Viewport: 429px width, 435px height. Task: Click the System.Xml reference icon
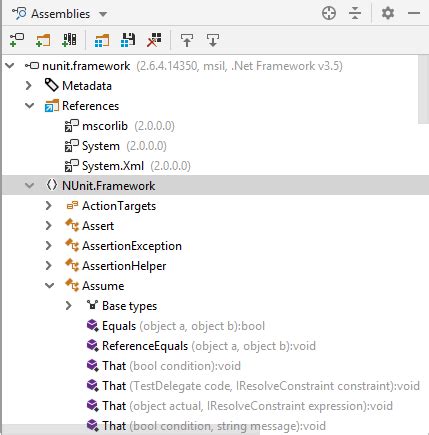coord(71,166)
